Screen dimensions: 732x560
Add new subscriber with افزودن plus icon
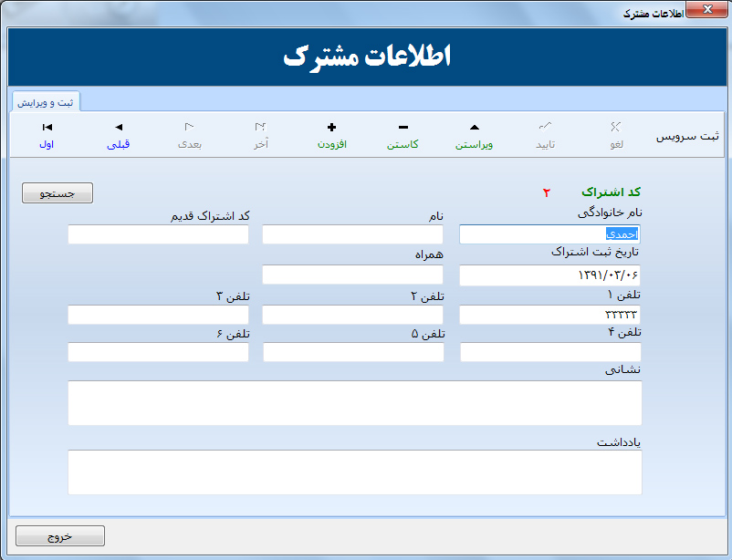[x=332, y=127]
